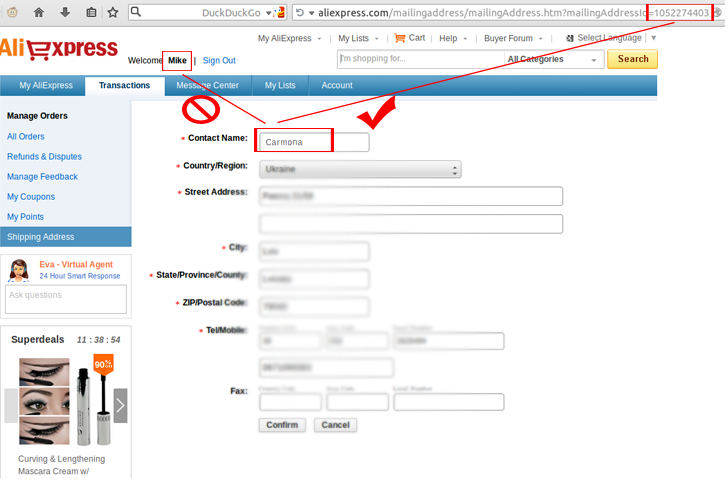Focus the City field
This screenshot has height=480, width=728.
pyautogui.click(x=314, y=252)
